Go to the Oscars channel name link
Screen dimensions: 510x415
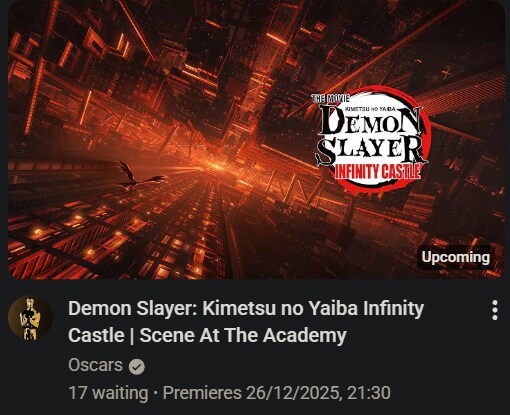coord(95,365)
